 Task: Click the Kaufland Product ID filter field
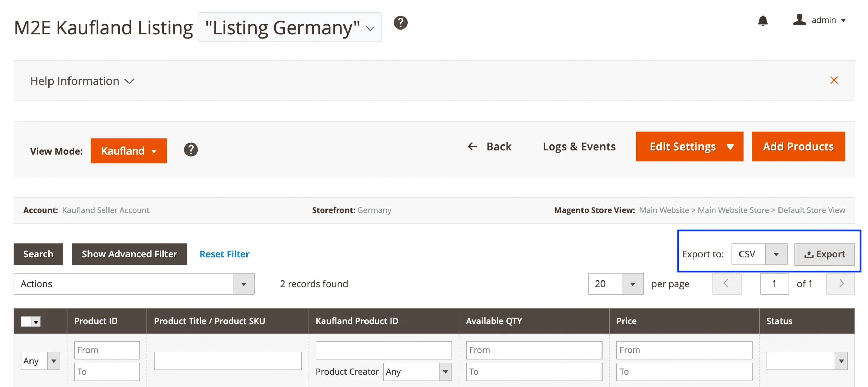[383, 350]
